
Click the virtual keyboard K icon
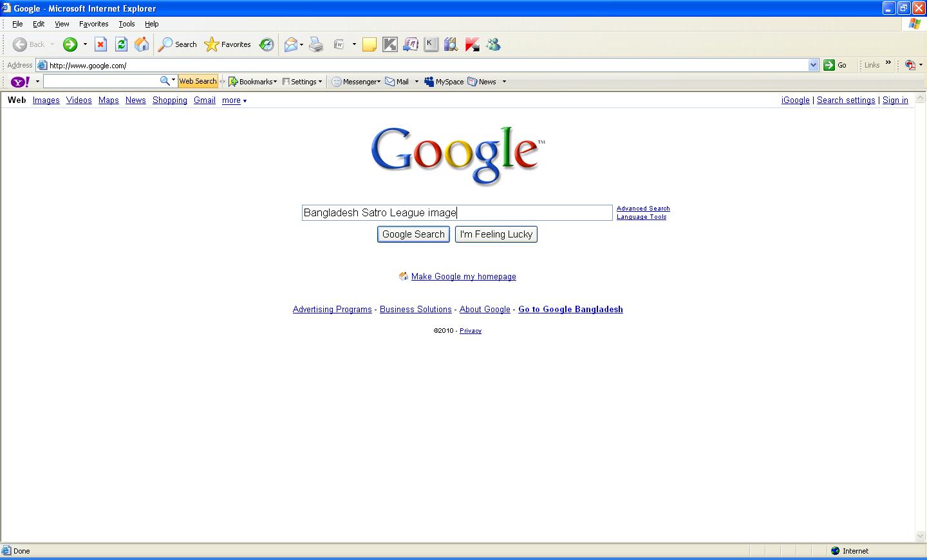point(431,44)
